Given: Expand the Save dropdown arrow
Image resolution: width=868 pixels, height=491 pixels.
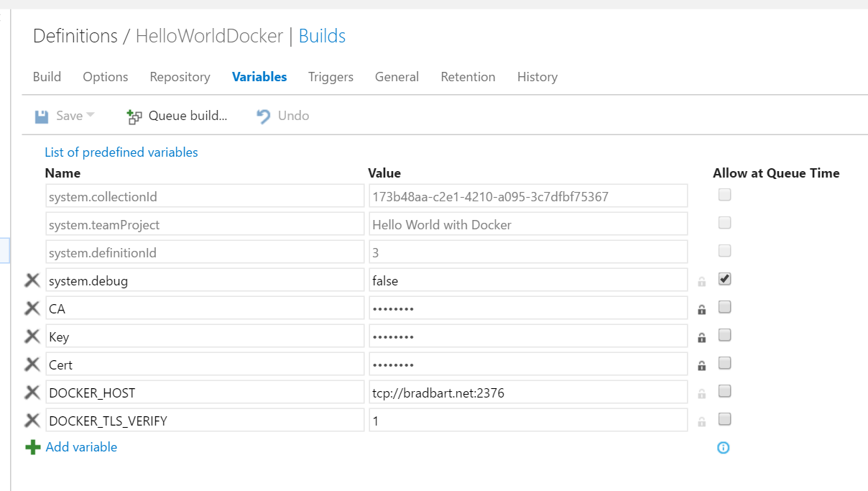Looking at the screenshot, I should click(91, 116).
